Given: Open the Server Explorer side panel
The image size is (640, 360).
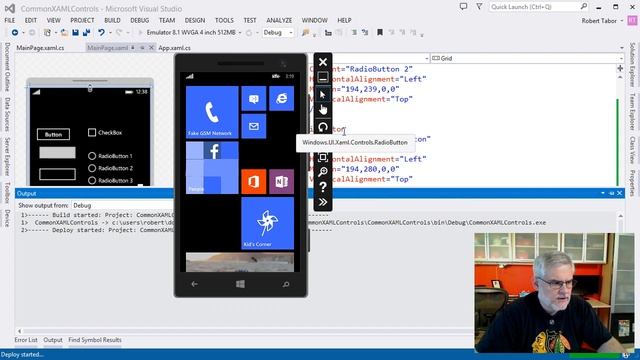Looking at the screenshot, I should click(x=7, y=157).
